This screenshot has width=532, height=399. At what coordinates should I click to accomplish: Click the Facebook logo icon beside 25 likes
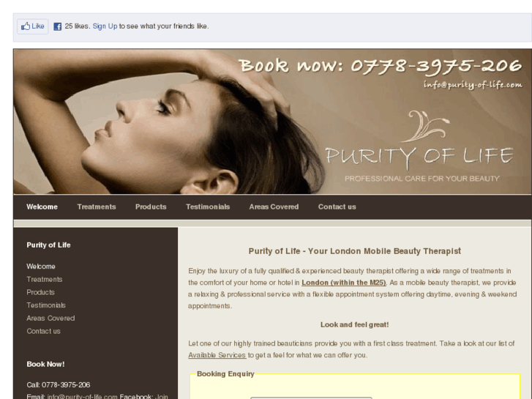[x=58, y=26]
